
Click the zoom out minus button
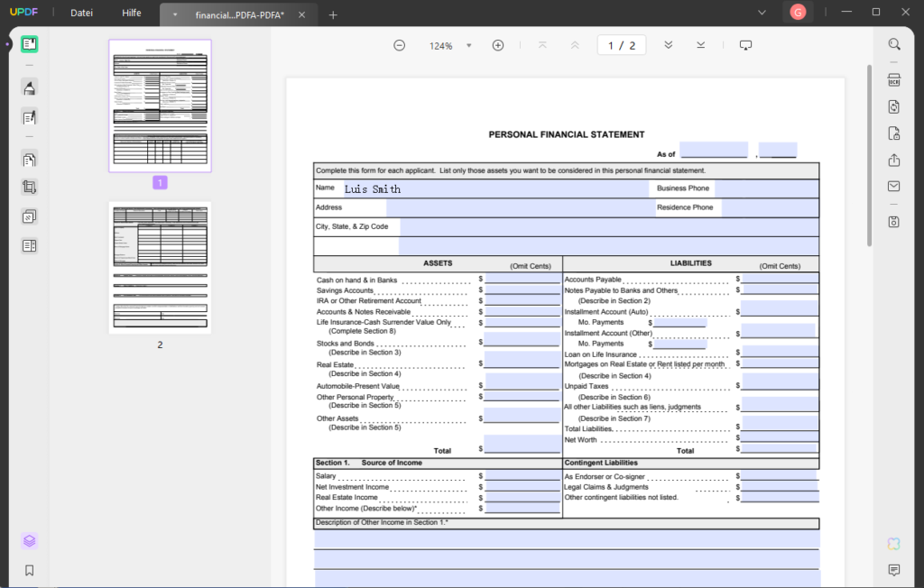399,45
